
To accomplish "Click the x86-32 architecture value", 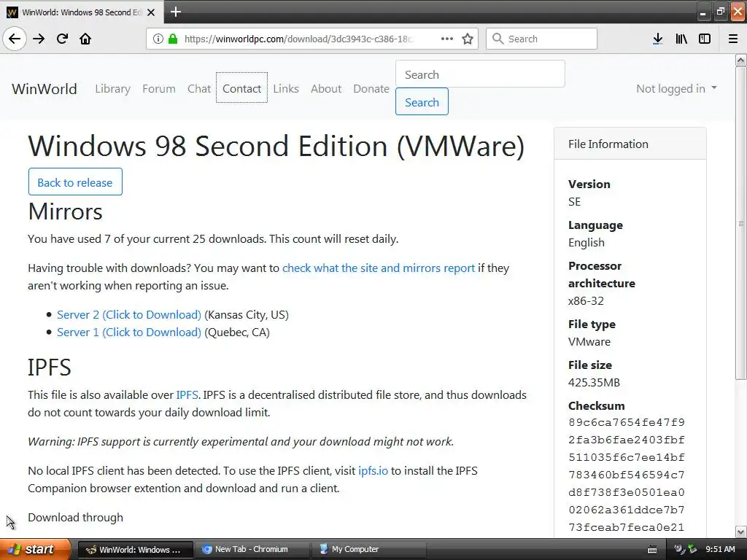I will tap(586, 301).
